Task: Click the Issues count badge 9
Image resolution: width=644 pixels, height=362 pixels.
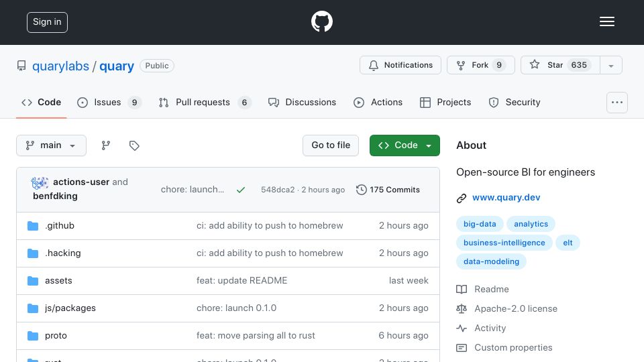Action: tap(134, 102)
